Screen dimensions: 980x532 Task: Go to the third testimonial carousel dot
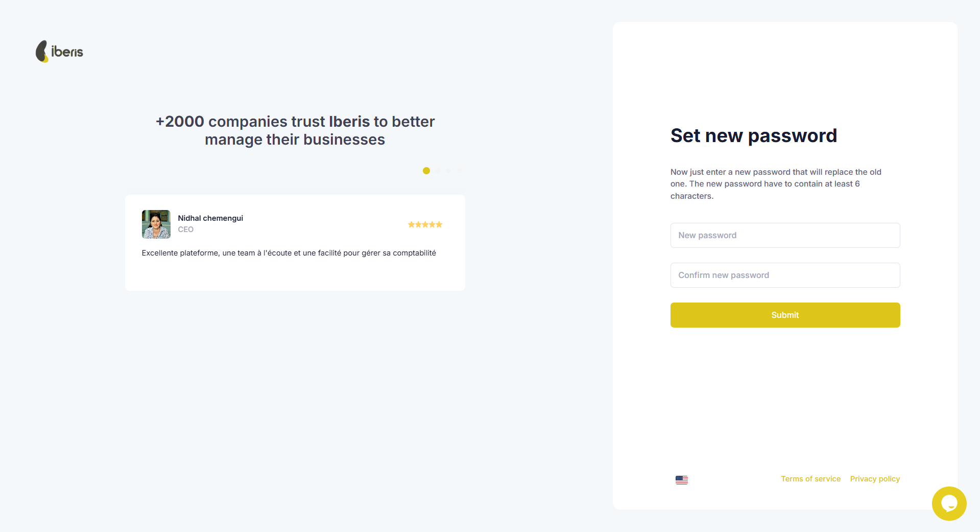coord(448,171)
